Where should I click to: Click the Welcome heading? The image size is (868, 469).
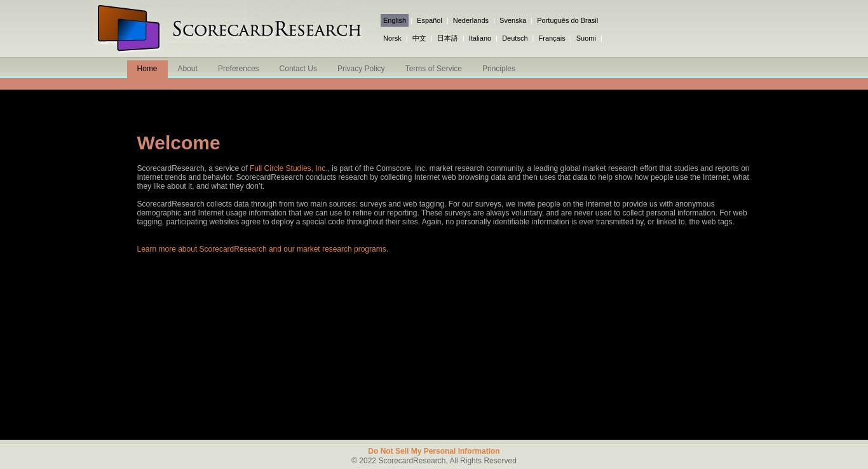(x=179, y=143)
